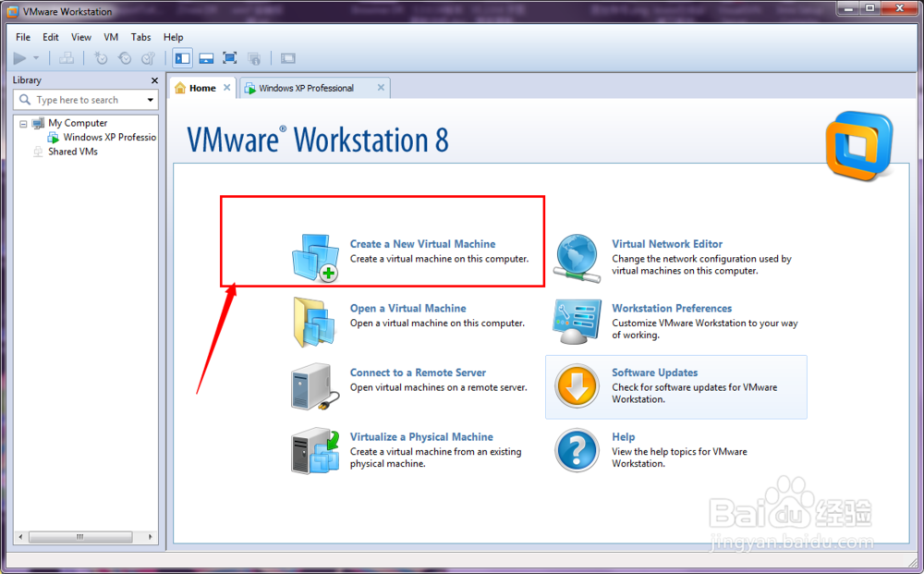Viewport: 924px width, 574px height.
Task: Open the power options dropdown arrow
Action: pos(36,57)
